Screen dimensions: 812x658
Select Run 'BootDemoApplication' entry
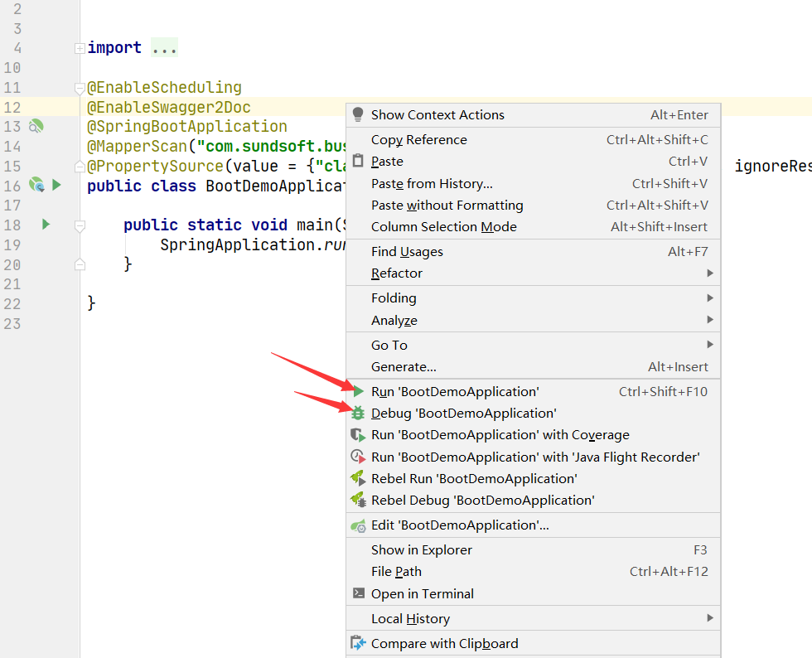click(534, 392)
